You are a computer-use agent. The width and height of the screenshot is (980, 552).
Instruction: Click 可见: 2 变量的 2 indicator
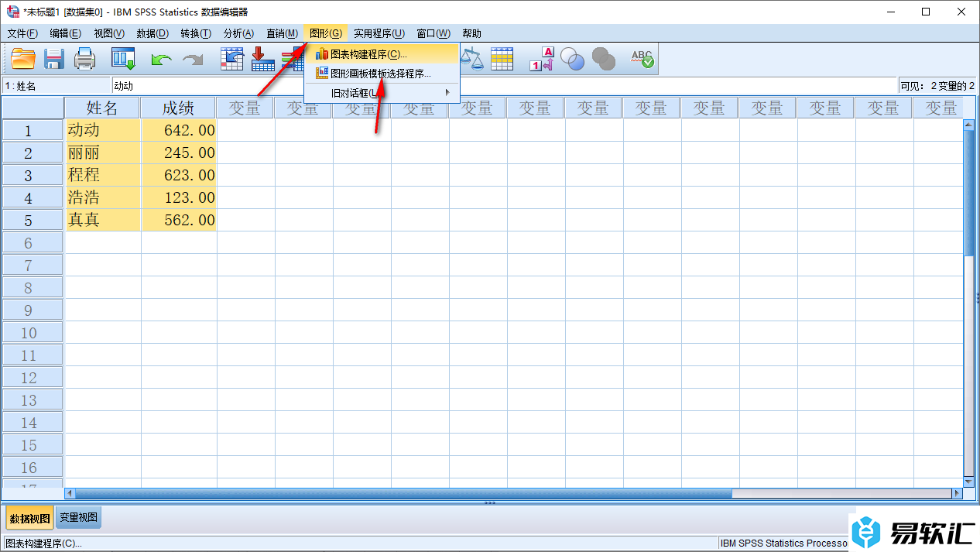[937, 86]
